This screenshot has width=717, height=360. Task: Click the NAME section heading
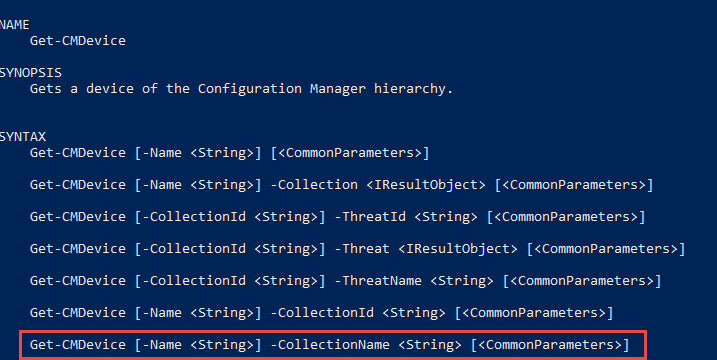[x=14, y=24]
